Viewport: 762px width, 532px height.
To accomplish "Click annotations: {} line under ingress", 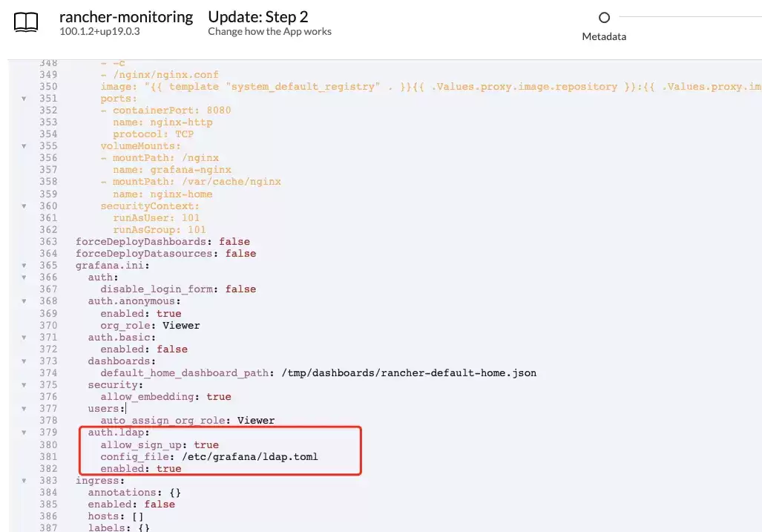I will (134, 492).
